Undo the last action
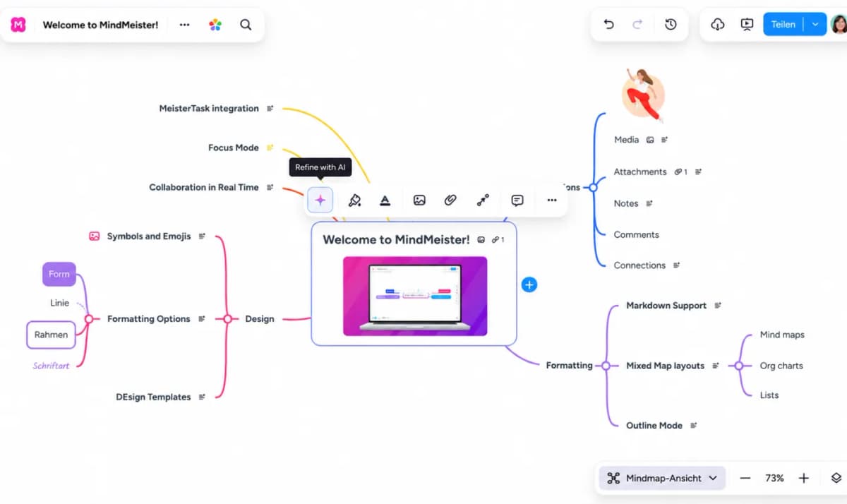The image size is (847, 504). coord(608,24)
